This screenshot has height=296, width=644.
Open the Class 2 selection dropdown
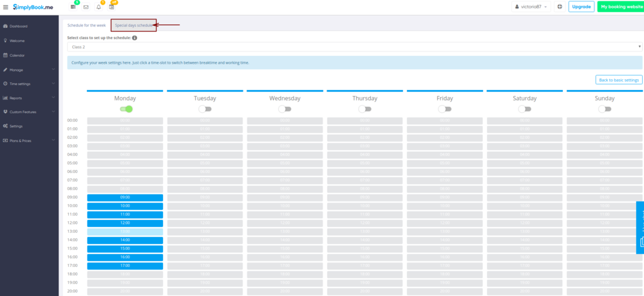[x=354, y=47]
